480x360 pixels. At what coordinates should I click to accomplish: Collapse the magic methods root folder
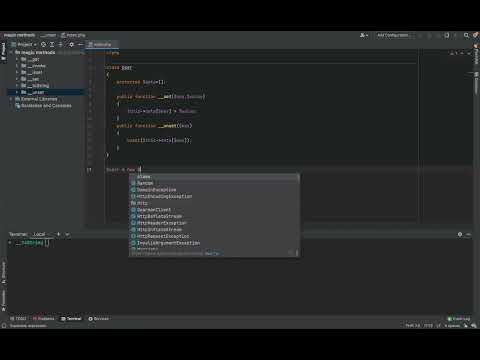point(11,52)
